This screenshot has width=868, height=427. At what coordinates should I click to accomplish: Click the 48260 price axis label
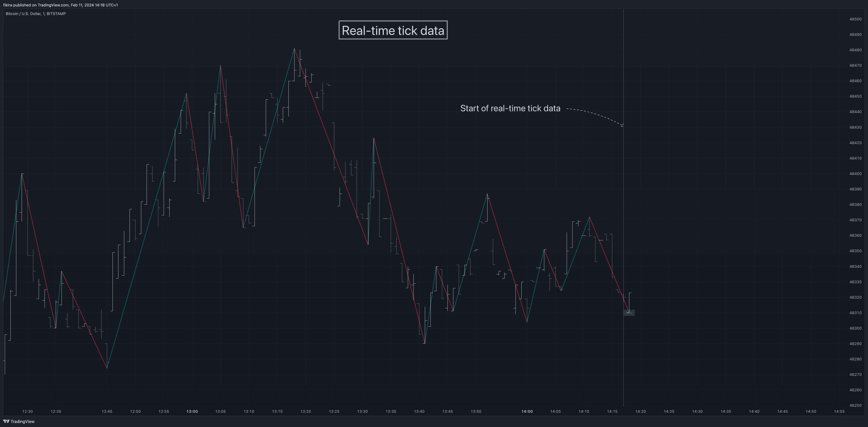856,390
